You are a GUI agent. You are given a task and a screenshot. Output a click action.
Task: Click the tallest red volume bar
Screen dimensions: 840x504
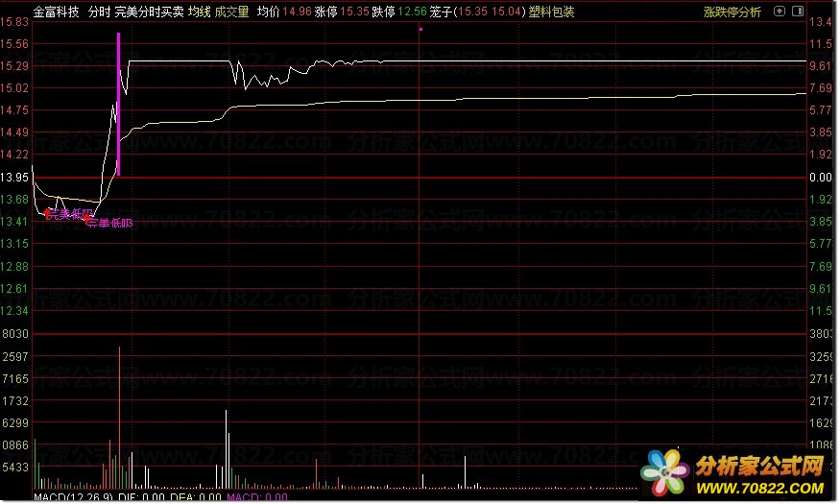(x=119, y=418)
